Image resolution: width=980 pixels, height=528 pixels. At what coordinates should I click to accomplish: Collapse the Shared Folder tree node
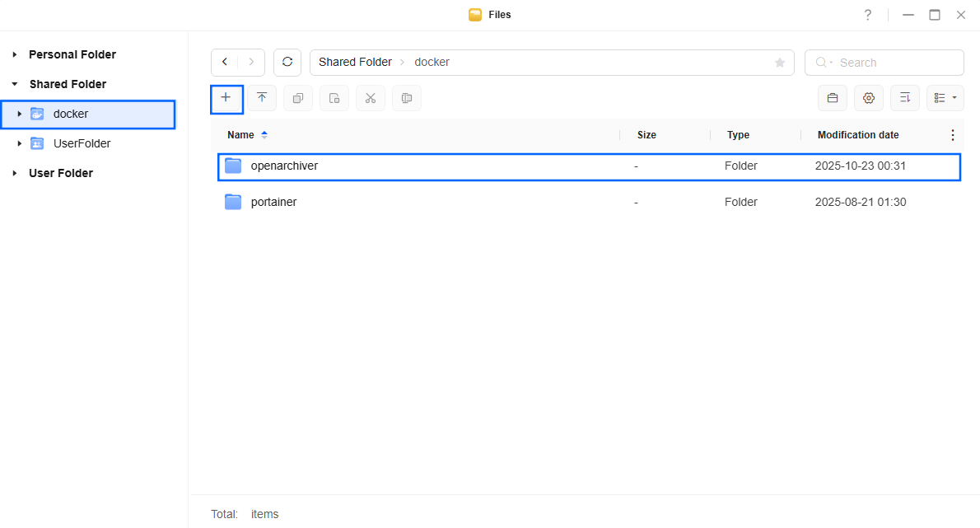[15, 84]
